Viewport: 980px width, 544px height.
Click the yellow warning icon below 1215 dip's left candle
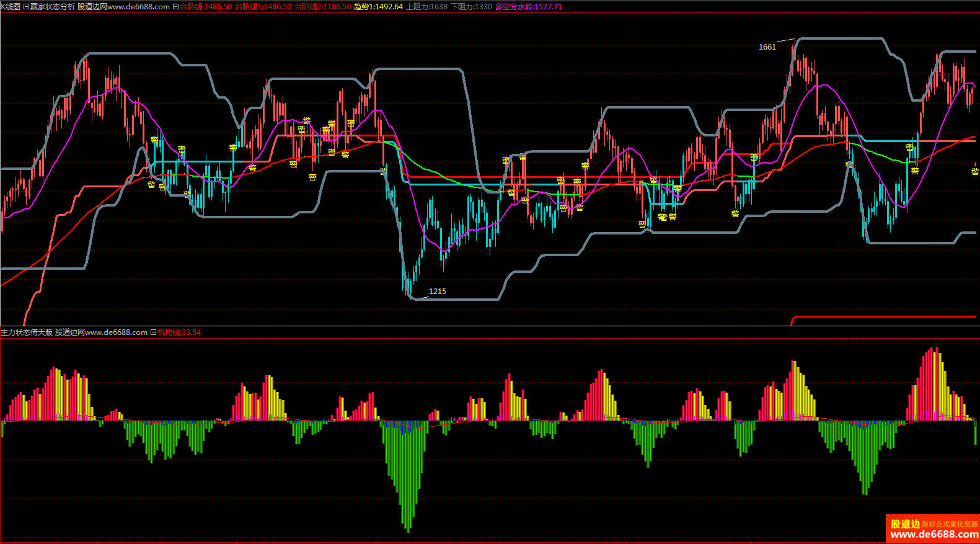pyautogui.click(x=383, y=171)
